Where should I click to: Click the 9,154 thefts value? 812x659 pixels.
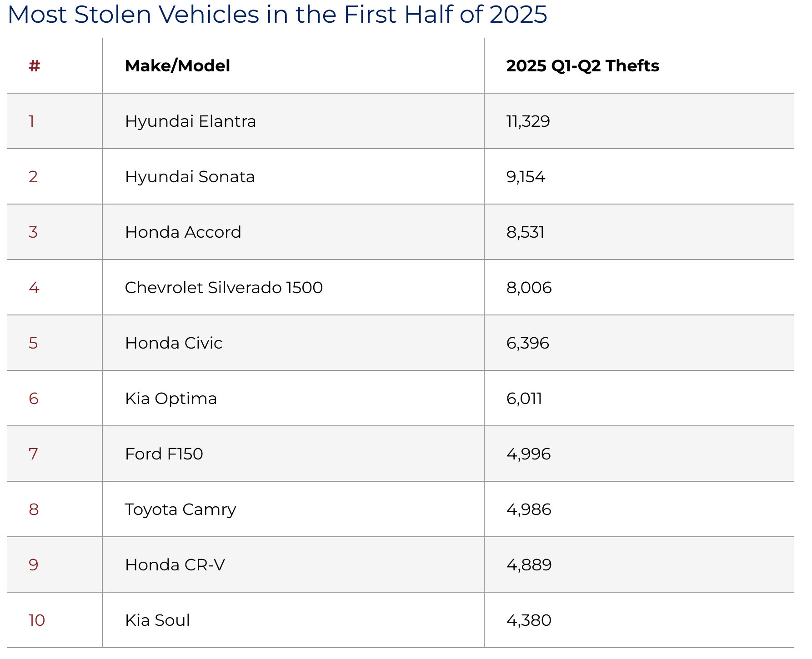[526, 177]
